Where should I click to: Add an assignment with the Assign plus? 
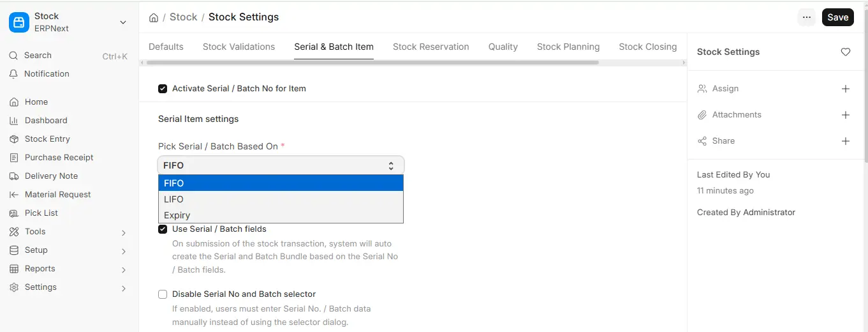pos(846,89)
